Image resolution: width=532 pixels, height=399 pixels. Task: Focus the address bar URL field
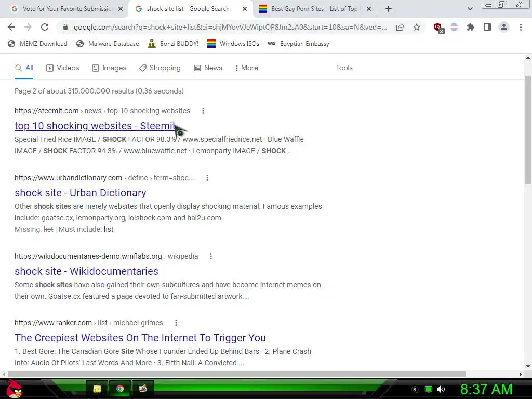point(230,27)
